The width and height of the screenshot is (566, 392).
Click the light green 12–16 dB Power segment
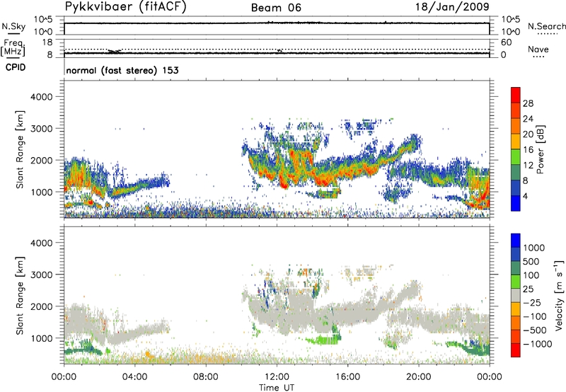pos(516,156)
